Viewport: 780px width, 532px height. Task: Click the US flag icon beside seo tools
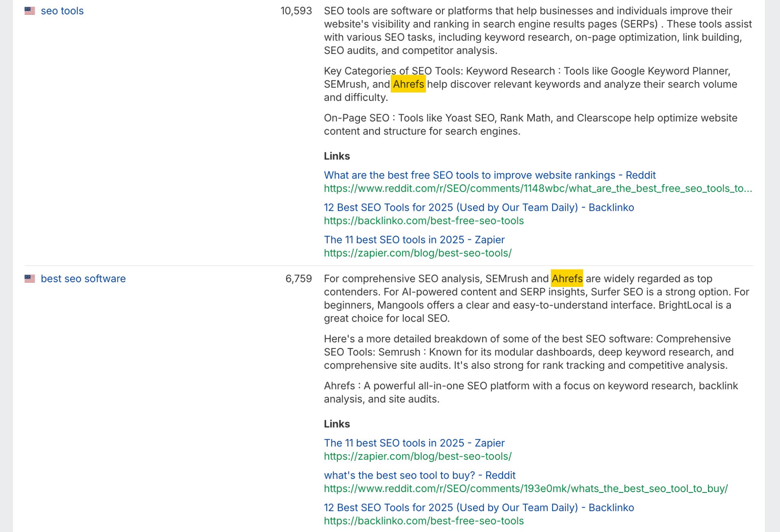(x=30, y=11)
